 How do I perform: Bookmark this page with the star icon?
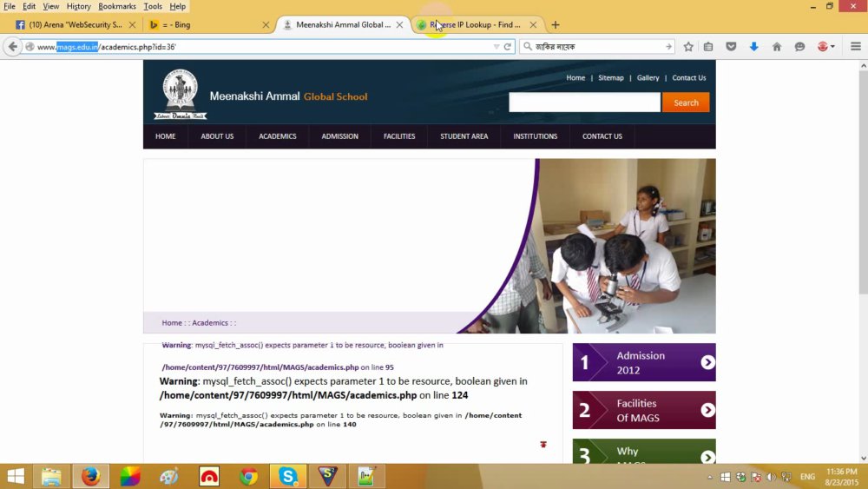point(688,47)
